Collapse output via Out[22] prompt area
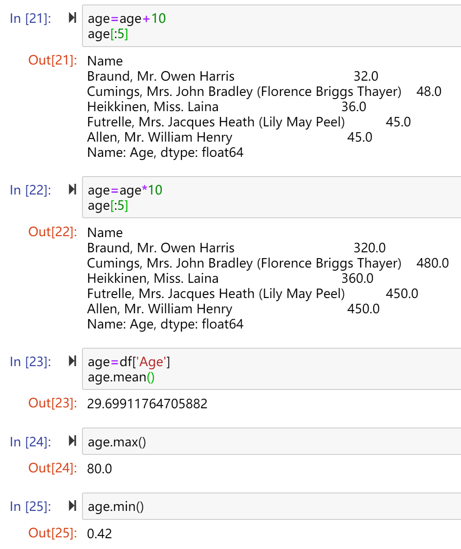 click(x=53, y=232)
